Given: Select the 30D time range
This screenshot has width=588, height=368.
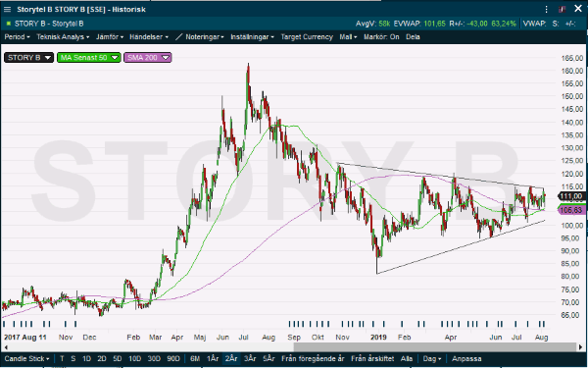Looking at the screenshot, I should point(154,359).
